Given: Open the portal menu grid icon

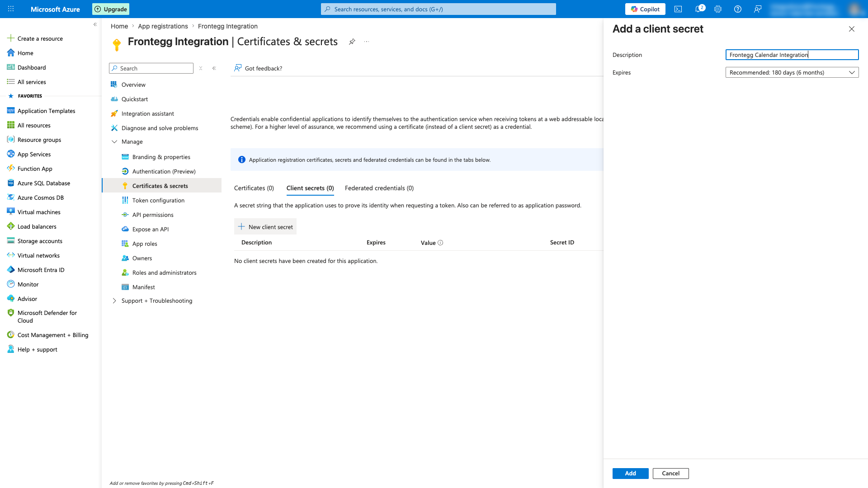Looking at the screenshot, I should 11,9.
